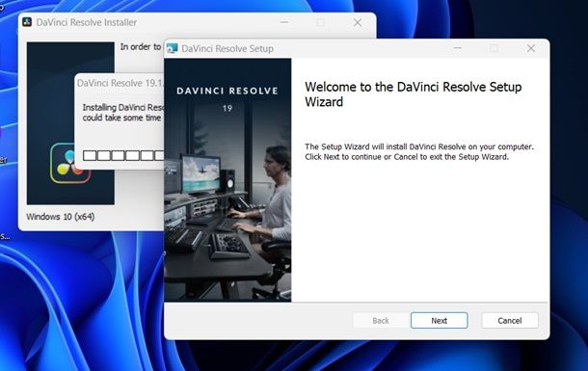Click the 'Windows 10 (x64)' label
The width and height of the screenshot is (588, 371).
[61, 217]
